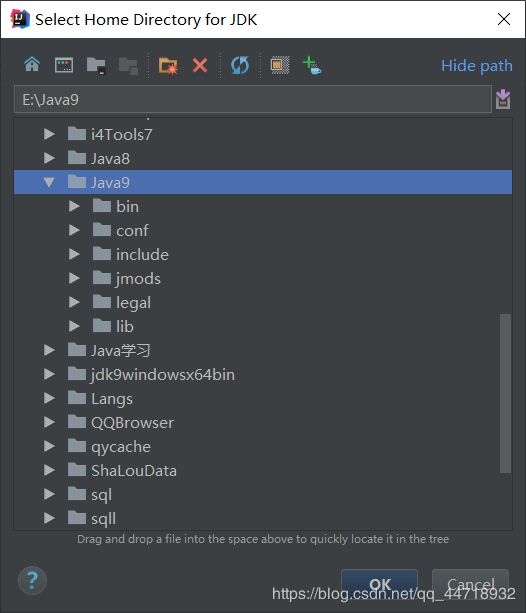Viewport: 526px width, 613px height.
Task: Go to the Home directory icon
Action: tap(32, 65)
